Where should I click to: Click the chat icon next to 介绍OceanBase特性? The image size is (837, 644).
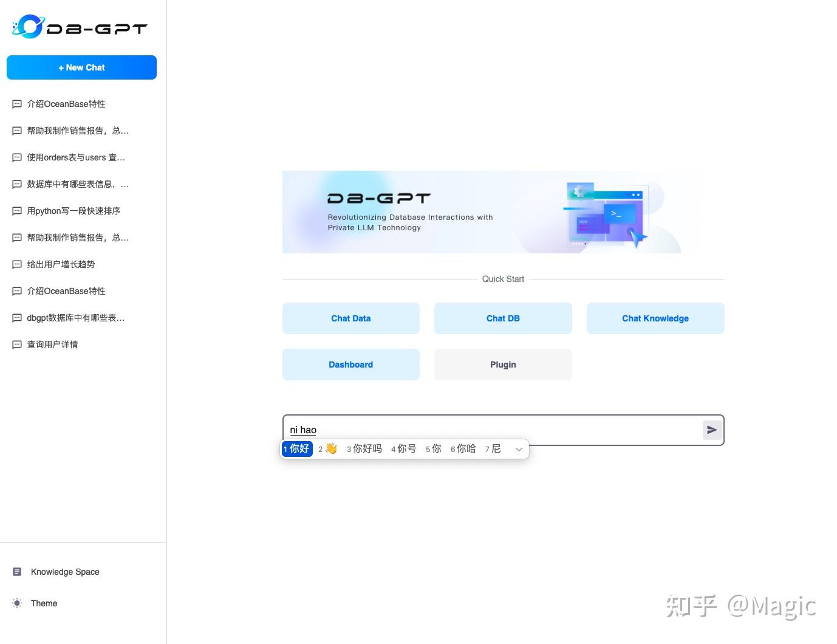pyautogui.click(x=16, y=104)
